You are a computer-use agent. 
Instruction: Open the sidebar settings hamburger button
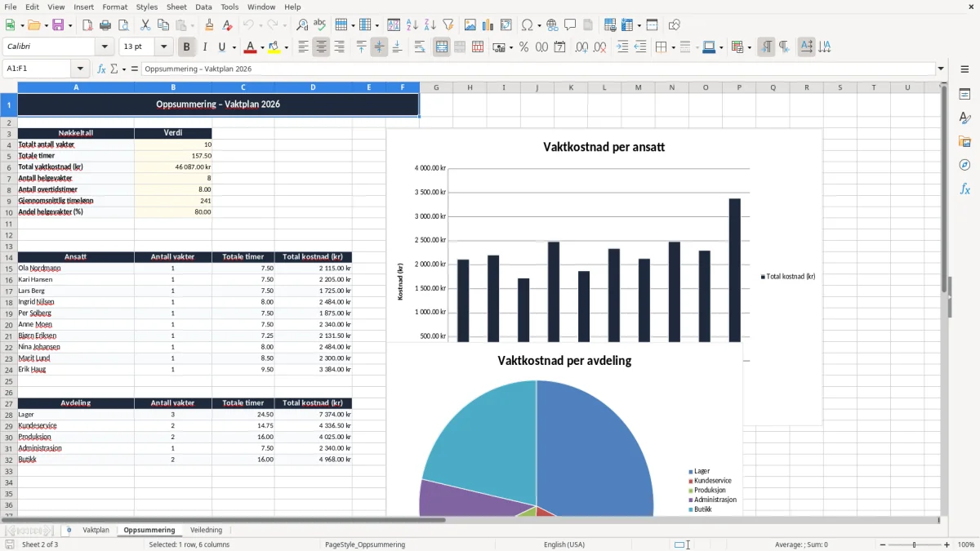(964, 69)
